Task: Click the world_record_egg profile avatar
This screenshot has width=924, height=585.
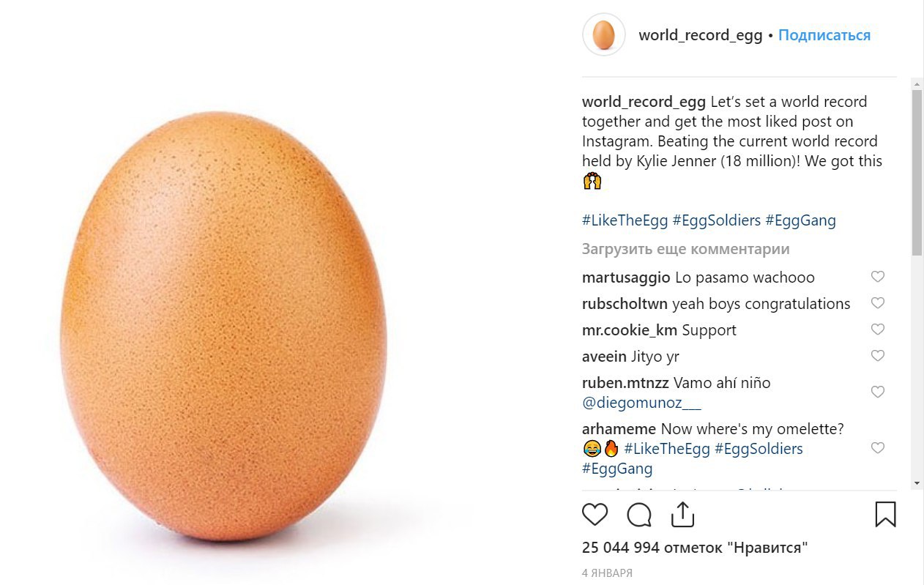Action: [x=603, y=35]
